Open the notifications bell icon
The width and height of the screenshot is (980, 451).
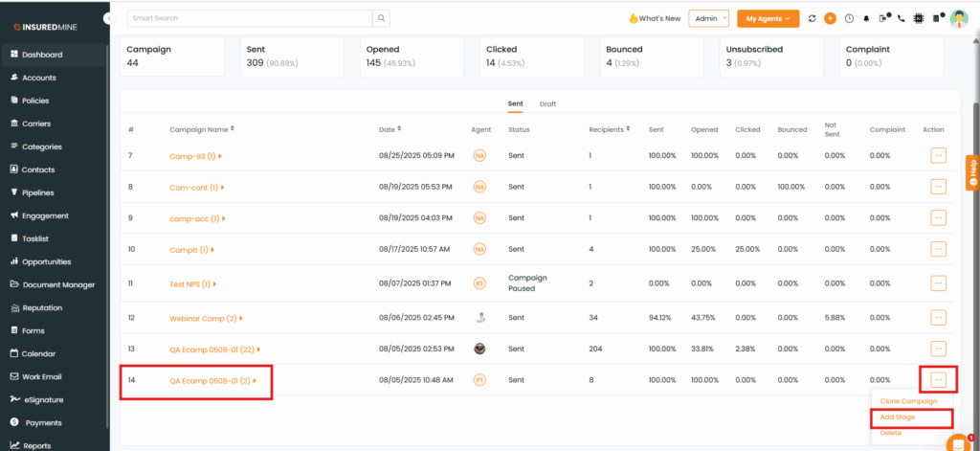(866, 18)
